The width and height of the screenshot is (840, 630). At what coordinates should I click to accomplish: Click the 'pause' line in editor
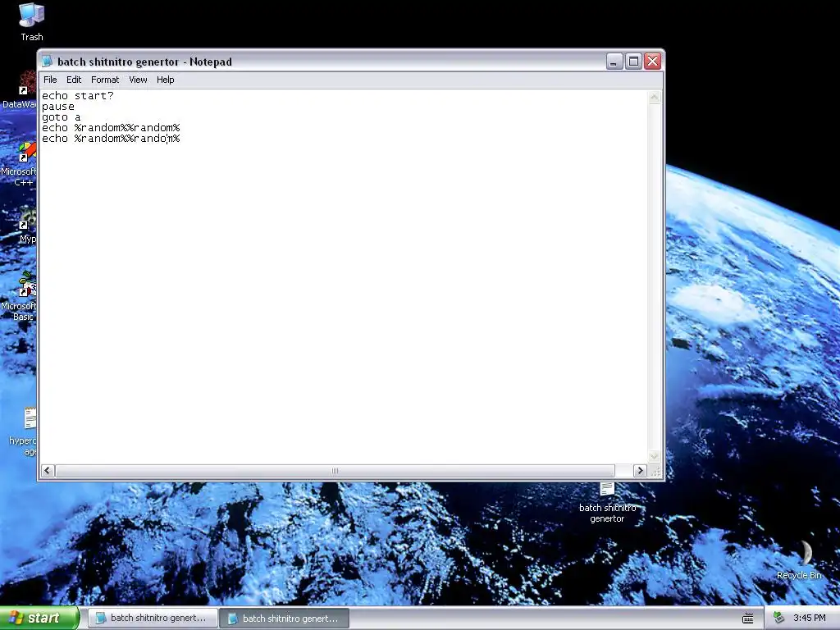58,107
